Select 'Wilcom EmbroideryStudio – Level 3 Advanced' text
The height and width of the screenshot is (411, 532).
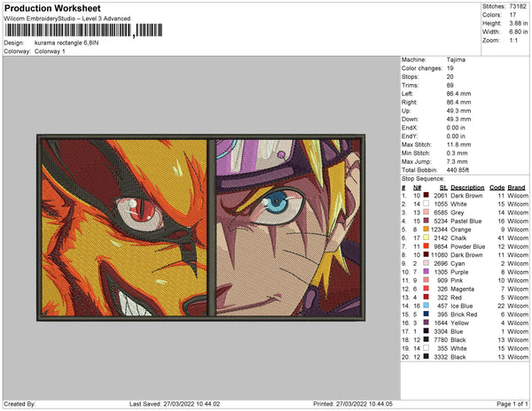pyautogui.click(x=67, y=19)
